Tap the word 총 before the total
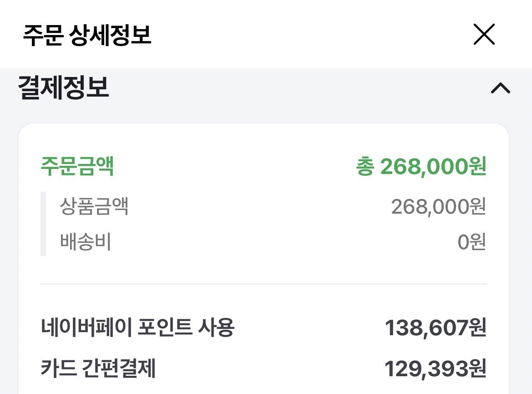532x394 pixels. (365, 167)
